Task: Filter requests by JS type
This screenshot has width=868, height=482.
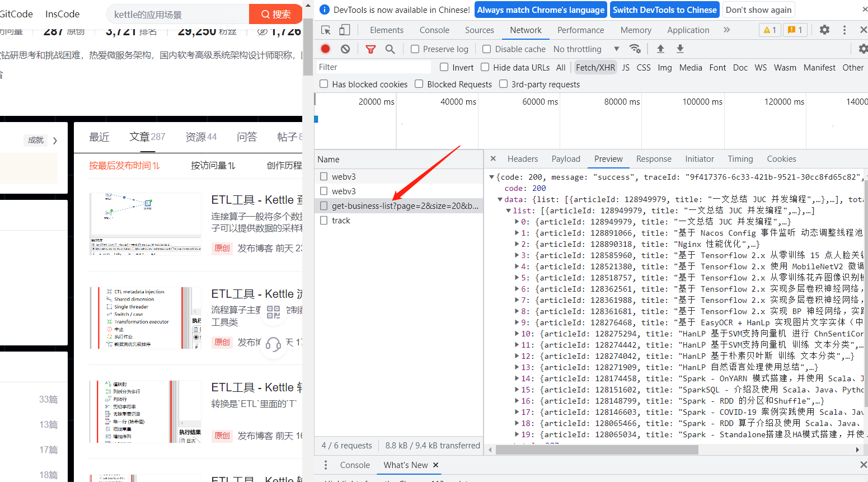Action: pyautogui.click(x=626, y=67)
